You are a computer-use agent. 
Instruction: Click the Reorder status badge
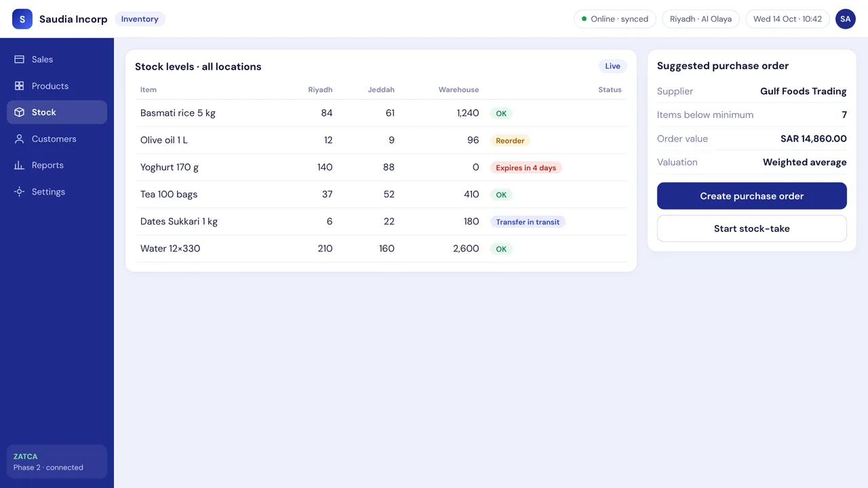pyautogui.click(x=510, y=141)
